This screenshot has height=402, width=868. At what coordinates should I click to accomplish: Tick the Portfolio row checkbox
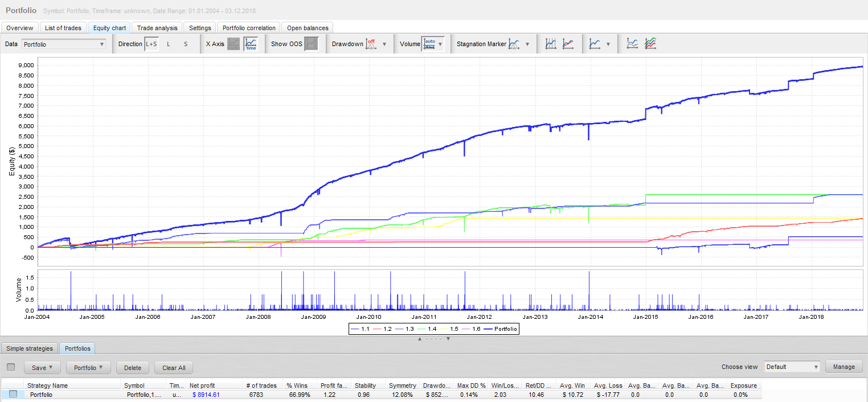pos(13,394)
